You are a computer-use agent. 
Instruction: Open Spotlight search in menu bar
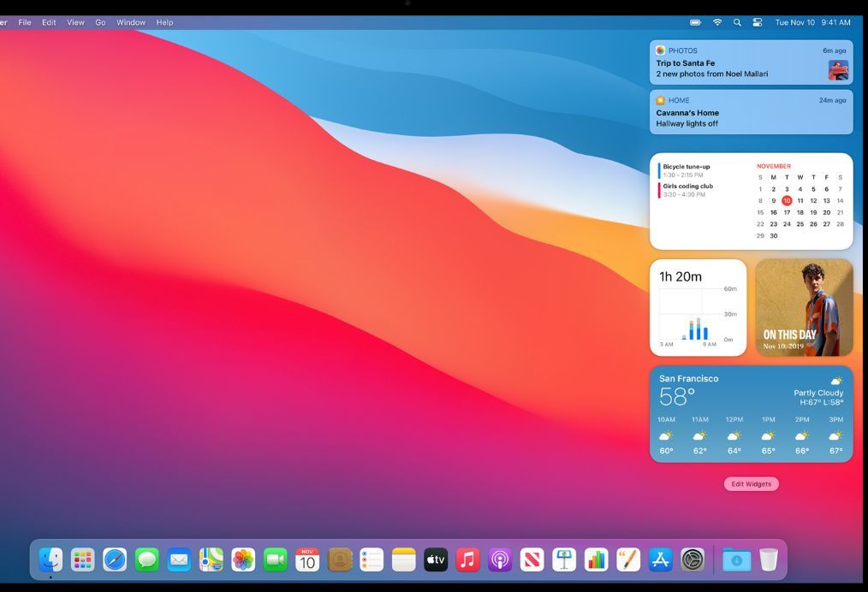click(737, 22)
